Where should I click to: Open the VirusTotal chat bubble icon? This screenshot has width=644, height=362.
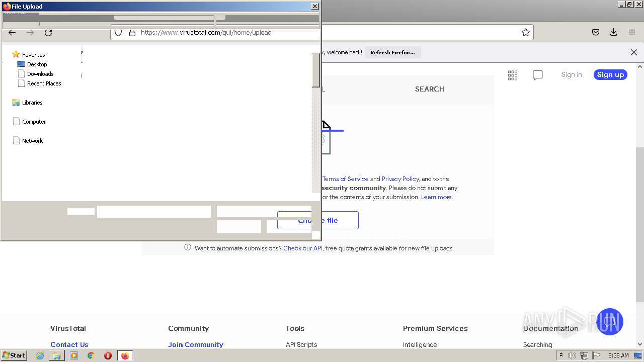click(538, 75)
